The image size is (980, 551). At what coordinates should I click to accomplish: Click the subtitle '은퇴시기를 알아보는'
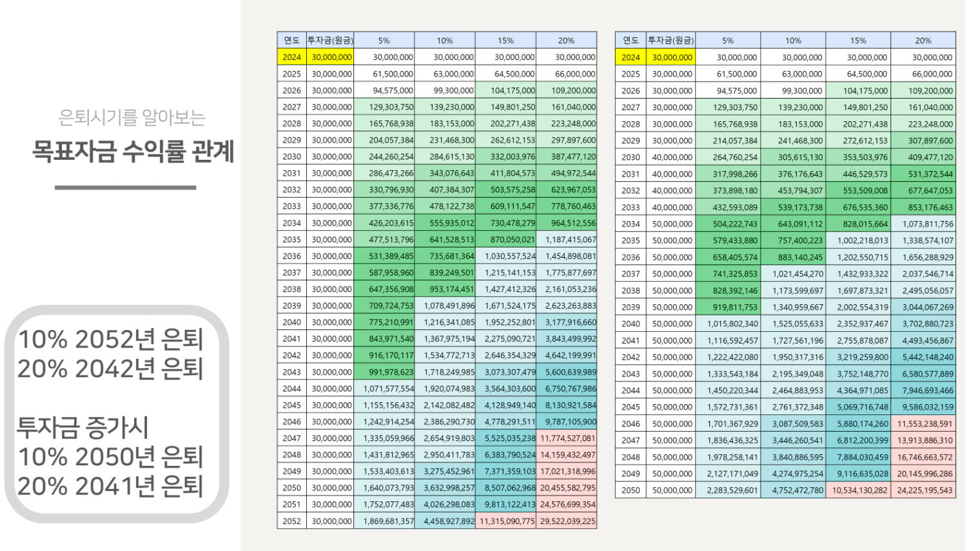click(132, 117)
